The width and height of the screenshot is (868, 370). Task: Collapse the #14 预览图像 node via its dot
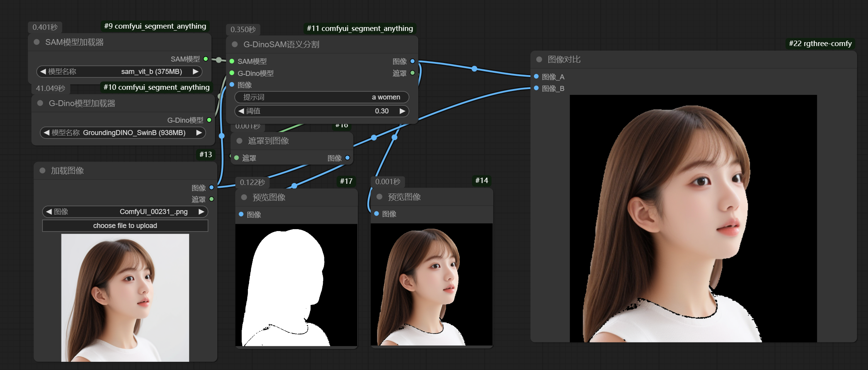tap(379, 197)
